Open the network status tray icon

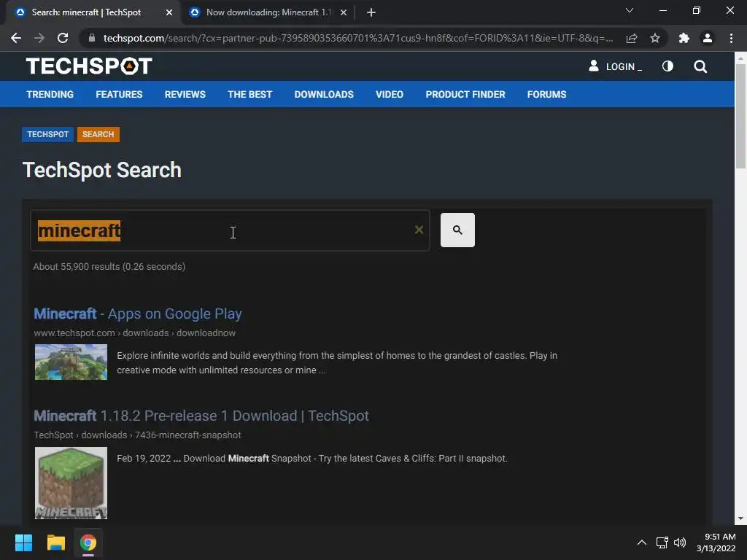click(x=662, y=542)
